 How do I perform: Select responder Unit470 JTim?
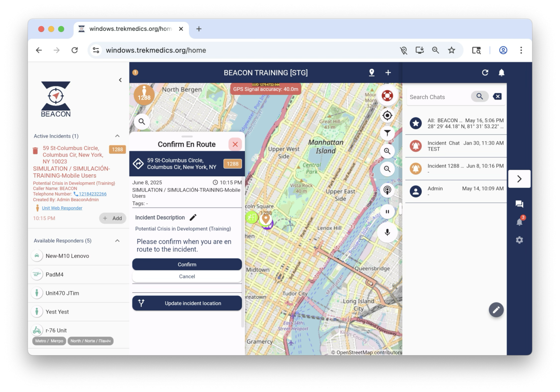coord(78,293)
